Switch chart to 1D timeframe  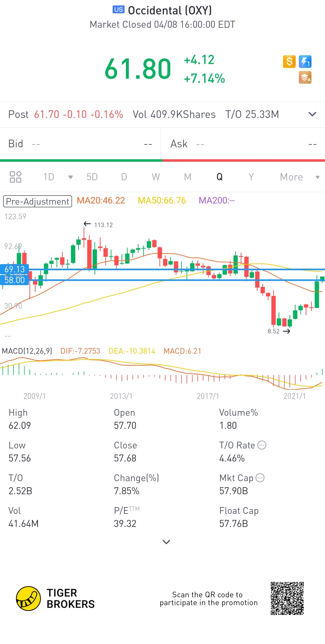49,177
